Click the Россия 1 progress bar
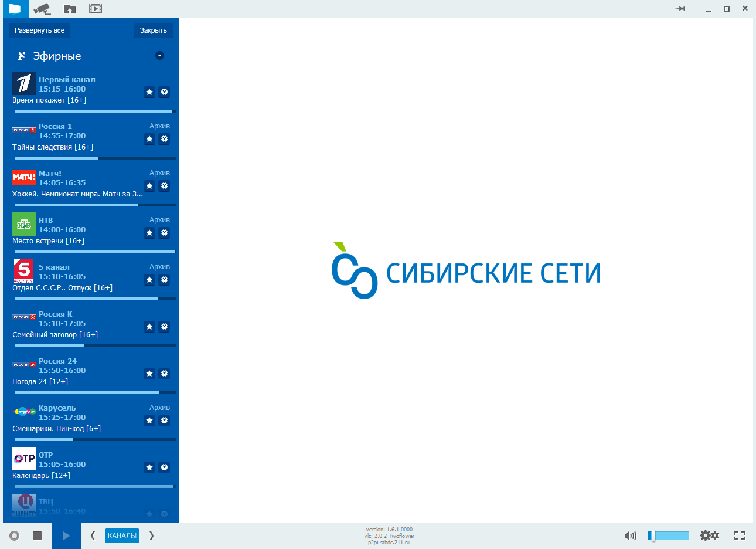The height and width of the screenshot is (549, 756). click(95, 158)
